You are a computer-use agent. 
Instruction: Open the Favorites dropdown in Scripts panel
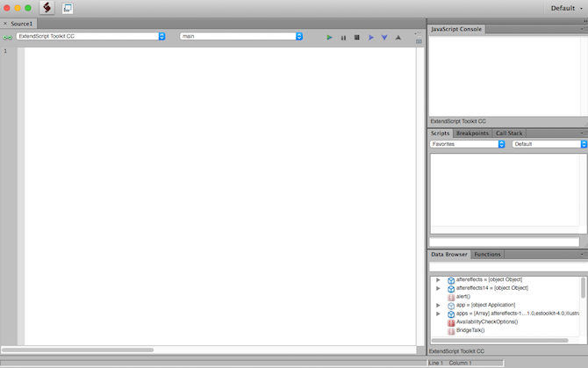point(467,144)
